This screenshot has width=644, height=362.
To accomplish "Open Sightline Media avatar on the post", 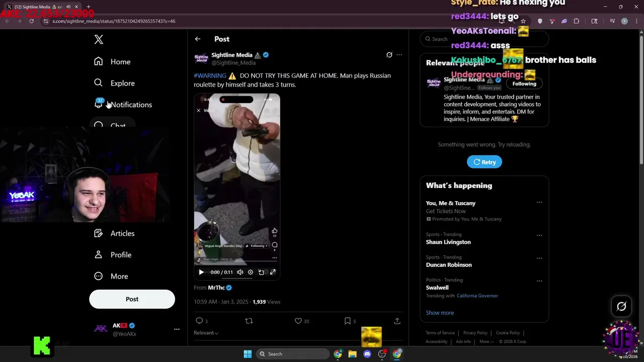I will pos(201,58).
